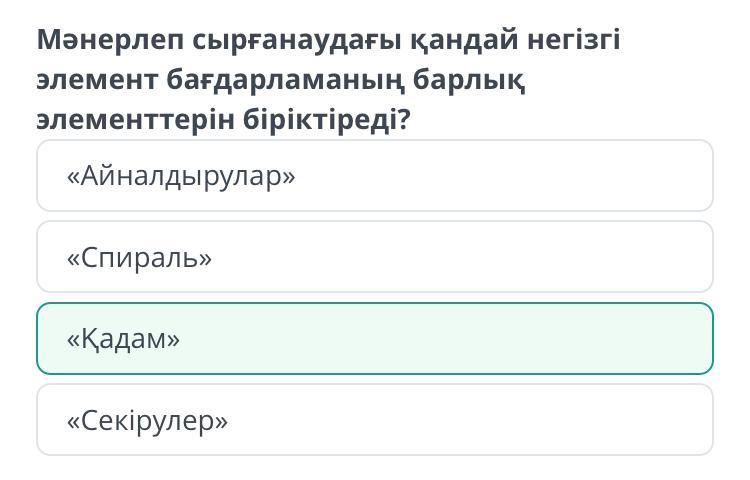Click the word «Айналдырулар» in first option
This screenshot has height=480, width=750.
(181, 177)
